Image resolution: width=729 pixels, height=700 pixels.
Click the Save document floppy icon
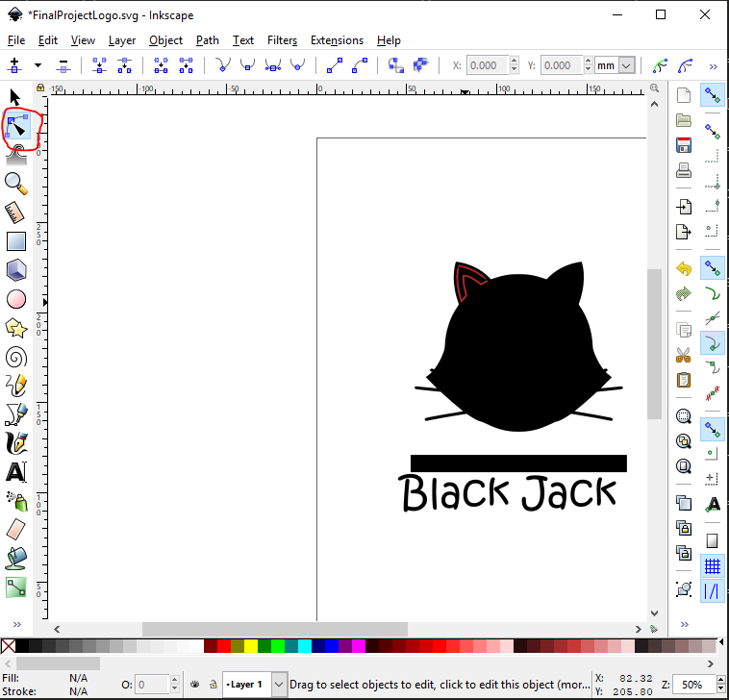coord(684,145)
